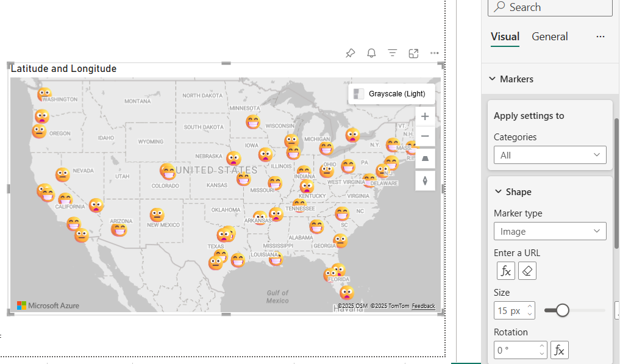Pin this visual
This screenshot has width=620, height=364.
[x=351, y=53]
